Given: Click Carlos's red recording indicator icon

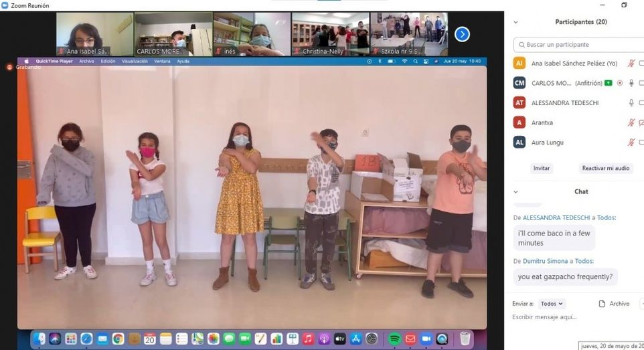Looking at the screenshot, I should click(619, 83).
